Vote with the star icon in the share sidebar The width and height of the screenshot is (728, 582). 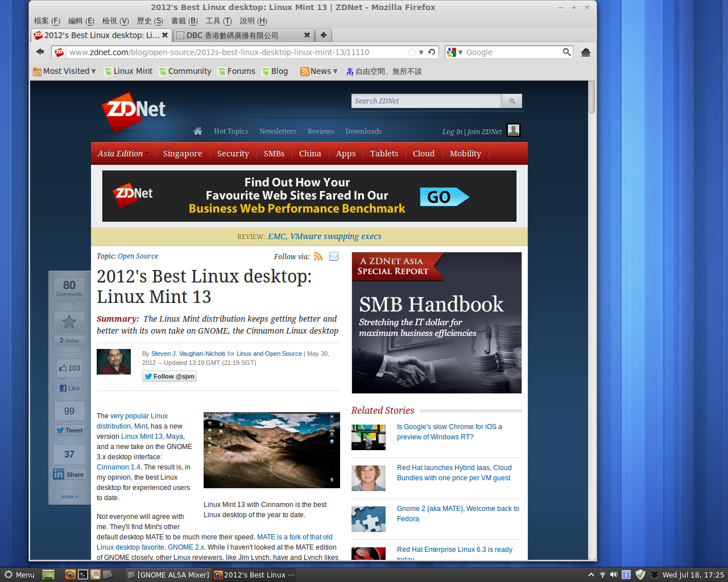click(x=69, y=322)
